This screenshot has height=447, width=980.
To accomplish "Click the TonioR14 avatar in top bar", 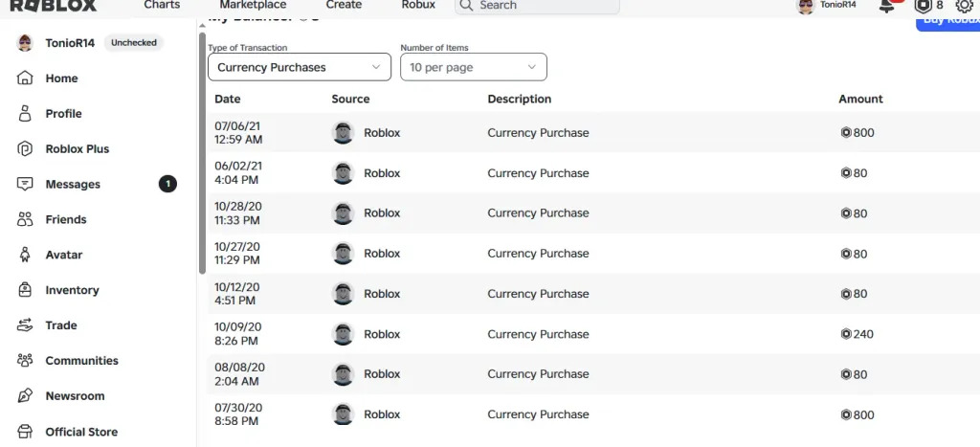I will [x=806, y=6].
